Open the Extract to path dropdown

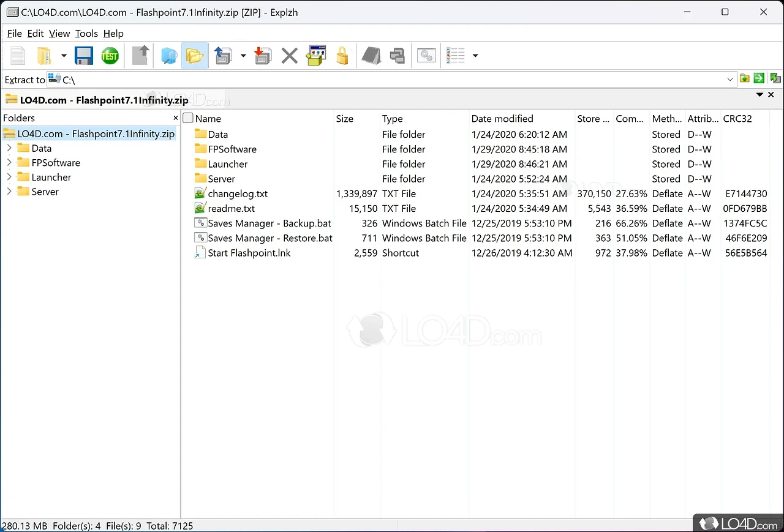pyautogui.click(x=730, y=80)
